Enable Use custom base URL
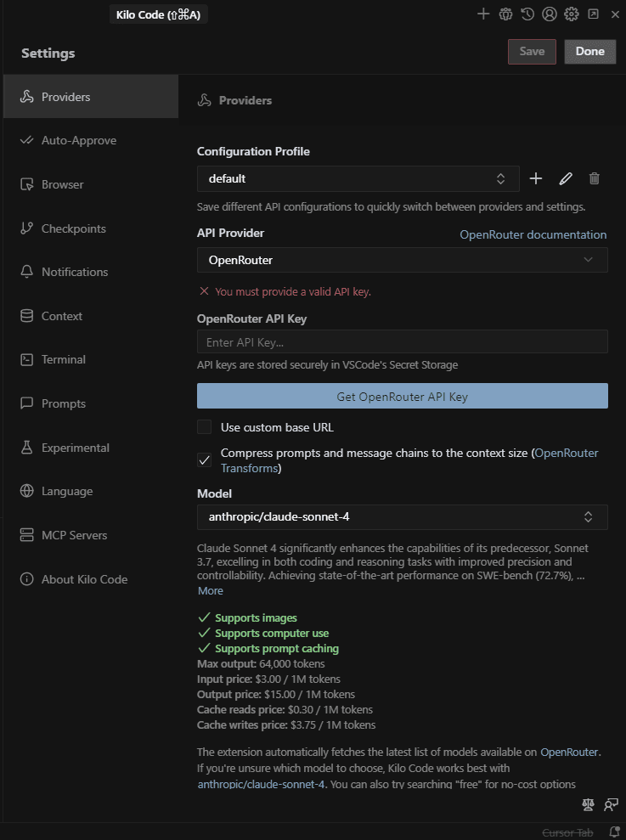The width and height of the screenshot is (626, 840). click(x=204, y=428)
